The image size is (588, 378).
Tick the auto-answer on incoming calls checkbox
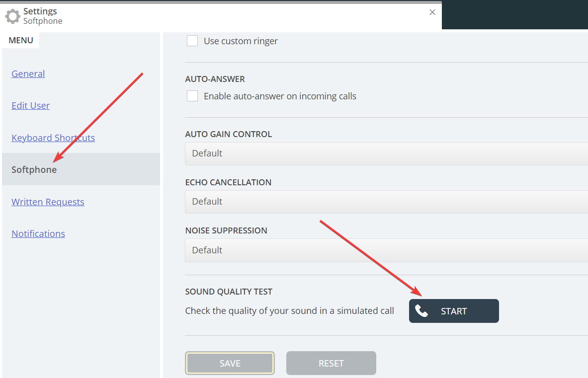tap(192, 96)
